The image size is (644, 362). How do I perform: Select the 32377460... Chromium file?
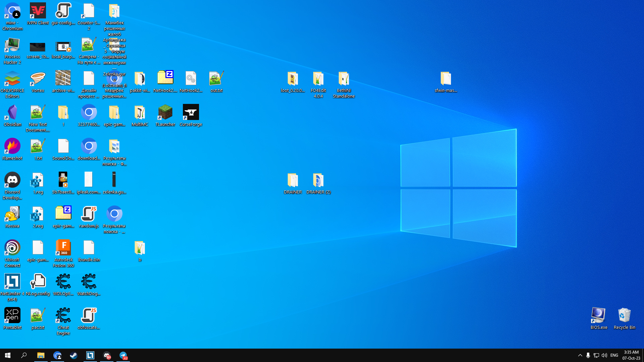tap(89, 116)
